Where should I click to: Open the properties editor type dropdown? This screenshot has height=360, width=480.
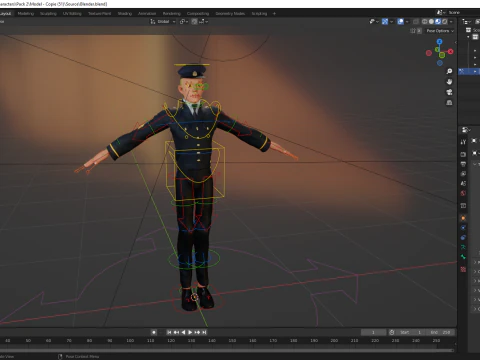point(466,130)
